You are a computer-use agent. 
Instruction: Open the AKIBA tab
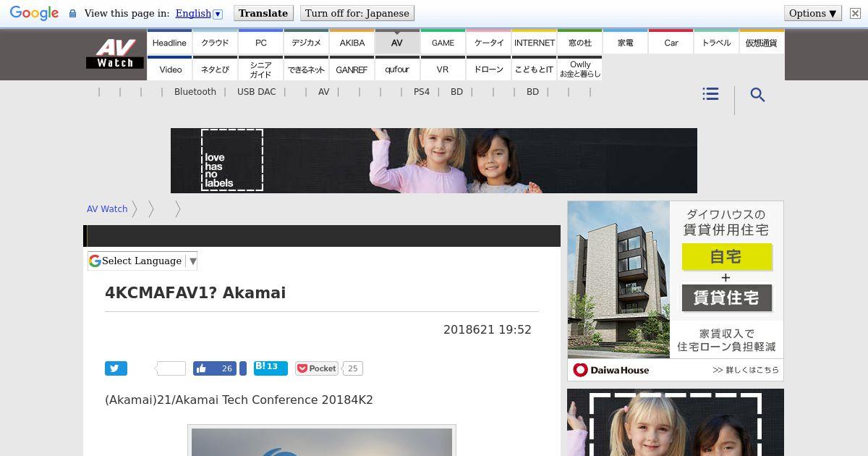pyautogui.click(x=352, y=42)
